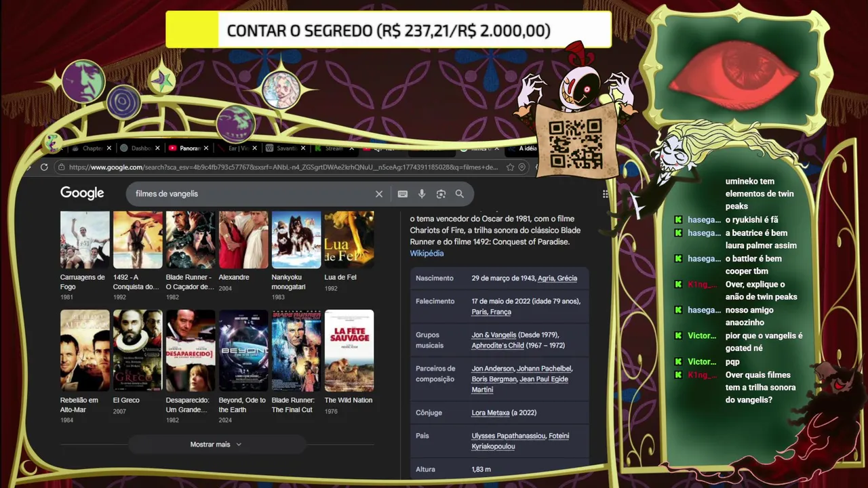Open the Johann Pachelbel link
The width and height of the screenshot is (868, 488).
click(545, 369)
